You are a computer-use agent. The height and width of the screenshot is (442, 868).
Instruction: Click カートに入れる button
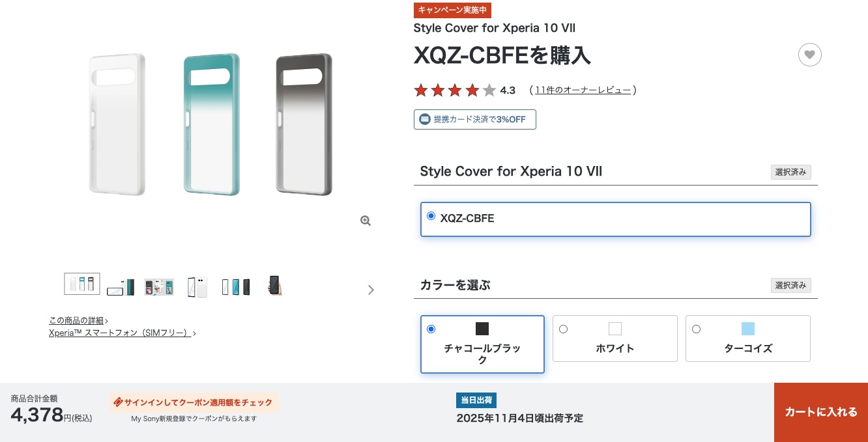(820, 412)
